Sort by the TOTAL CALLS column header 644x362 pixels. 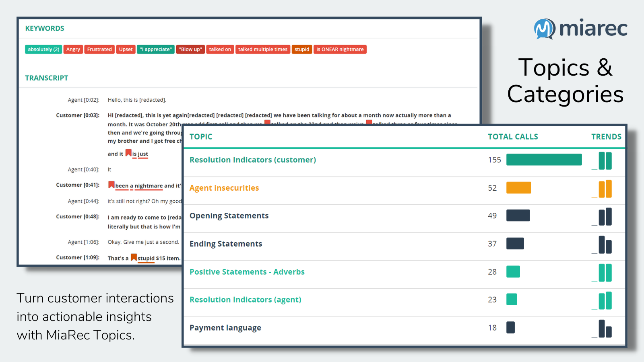[x=513, y=137]
